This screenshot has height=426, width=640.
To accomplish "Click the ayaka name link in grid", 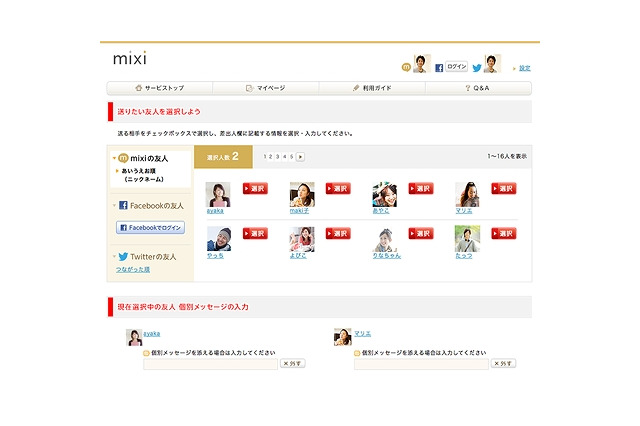I will [215, 211].
